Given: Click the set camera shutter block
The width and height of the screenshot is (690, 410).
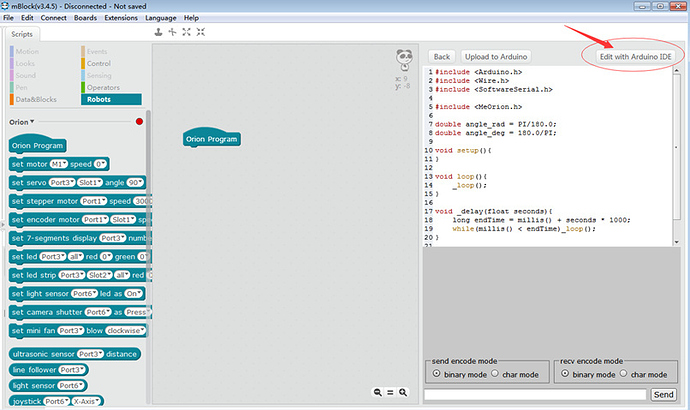Looking at the screenshot, I should [x=80, y=312].
